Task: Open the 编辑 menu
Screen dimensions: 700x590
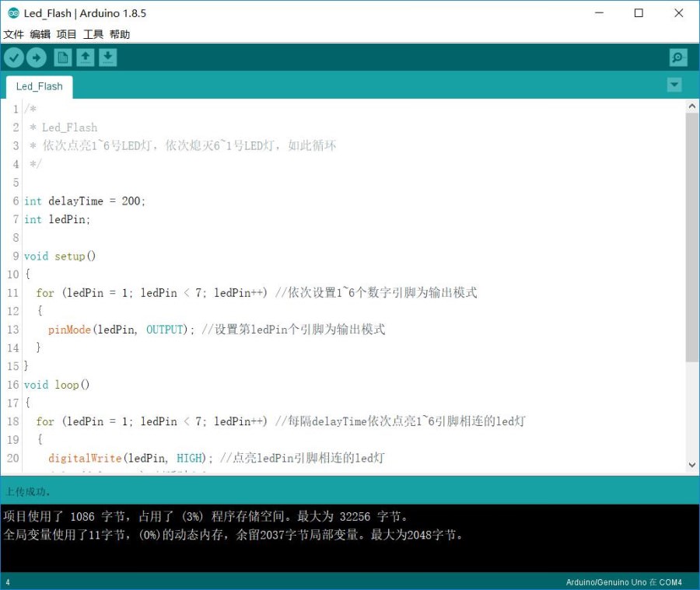Action: click(x=40, y=34)
